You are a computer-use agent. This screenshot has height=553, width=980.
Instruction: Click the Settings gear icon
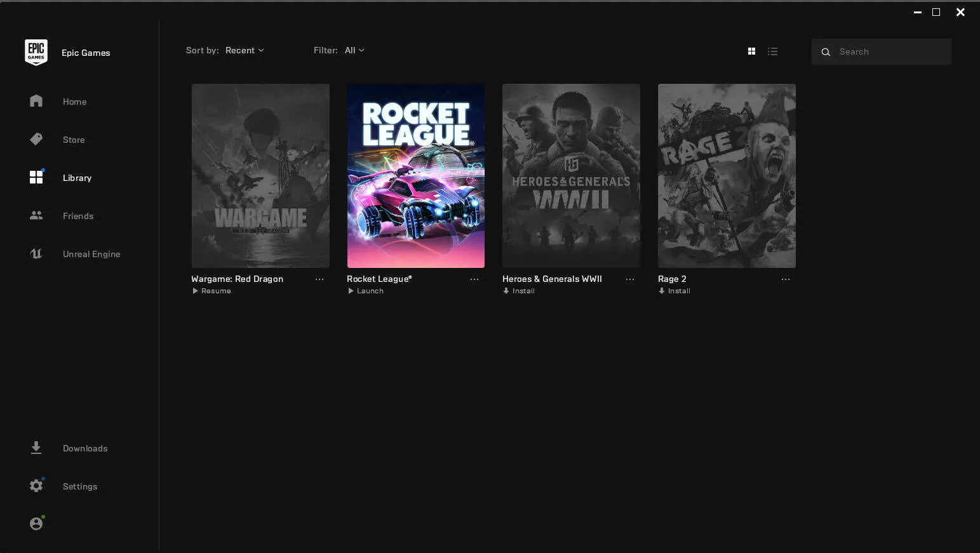point(36,486)
